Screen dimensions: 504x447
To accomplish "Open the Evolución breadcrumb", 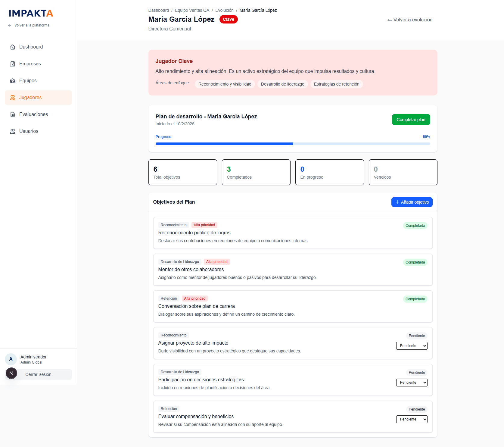I will point(224,10).
